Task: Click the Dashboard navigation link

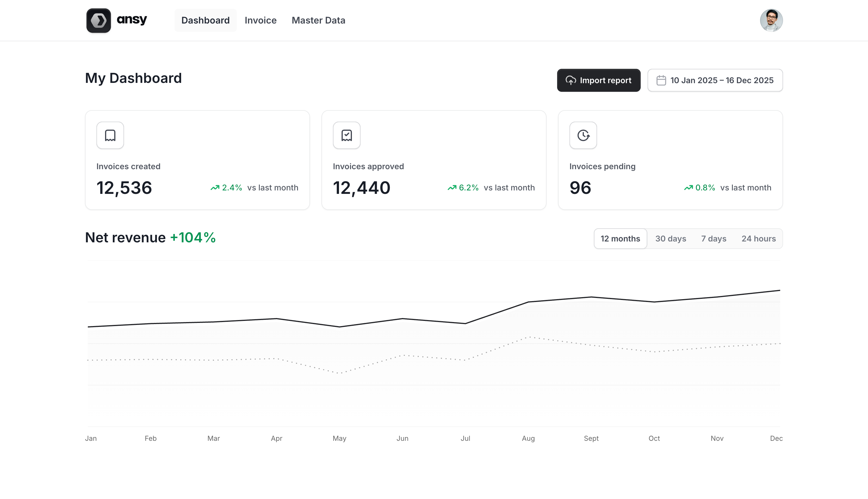Action: [x=205, y=20]
